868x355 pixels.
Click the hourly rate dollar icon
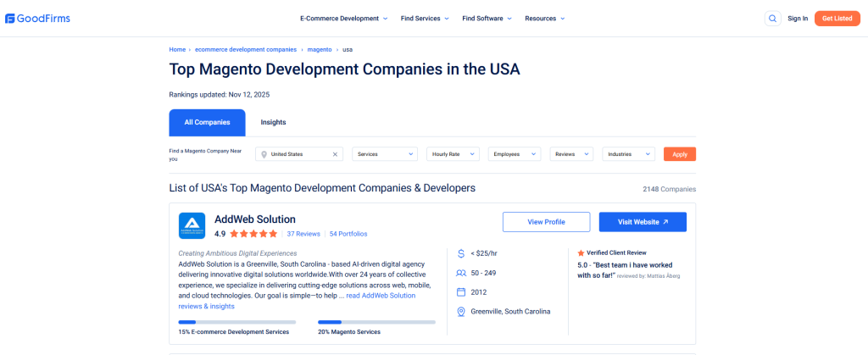[461, 253]
